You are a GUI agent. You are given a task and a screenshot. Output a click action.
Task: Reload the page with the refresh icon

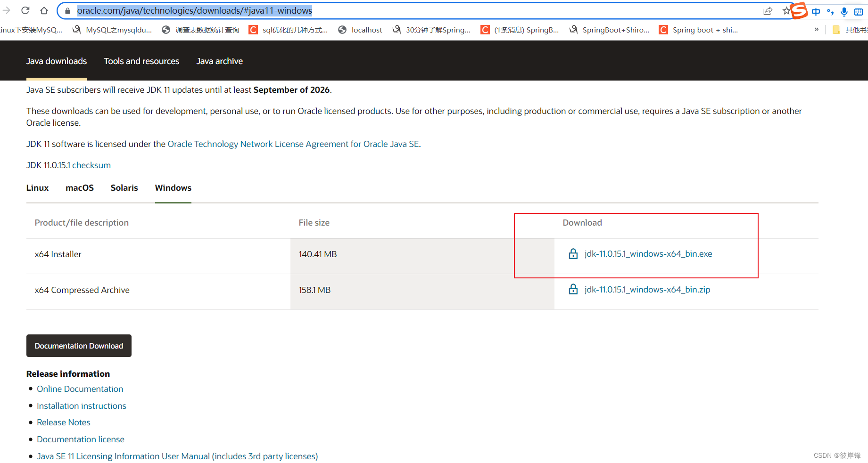[25, 10]
